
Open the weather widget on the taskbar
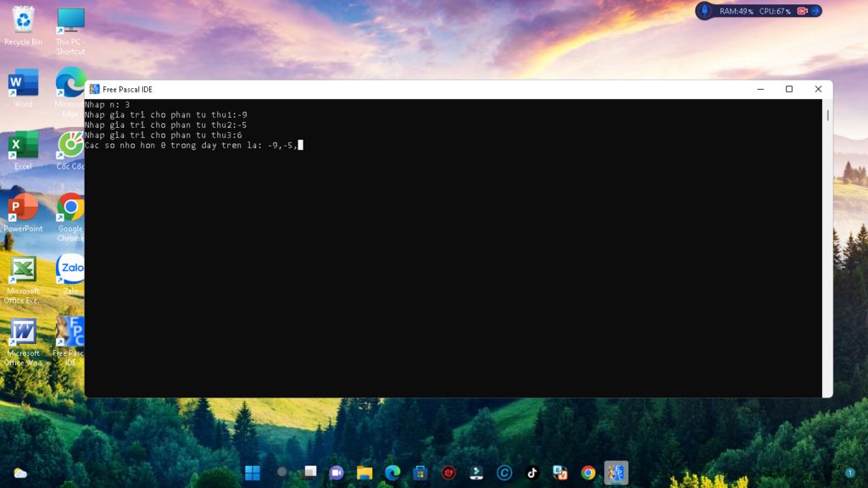tap(20, 473)
